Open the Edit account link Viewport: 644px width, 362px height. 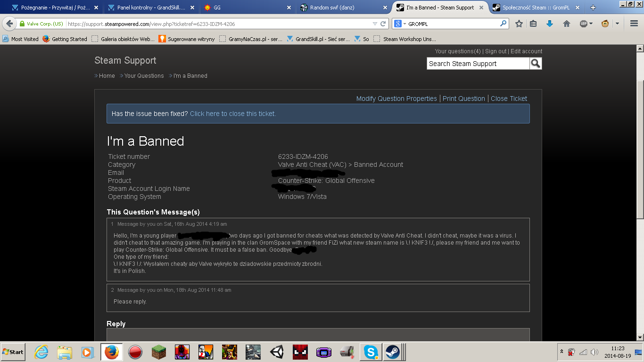pos(526,51)
